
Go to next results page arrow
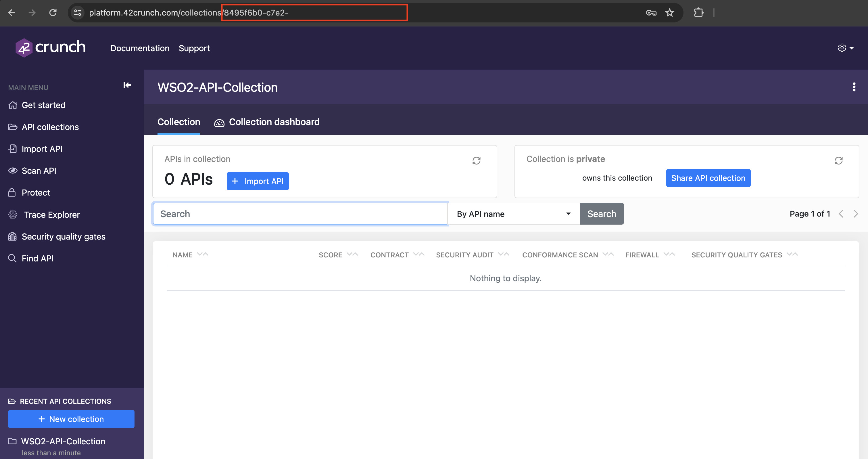(856, 214)
